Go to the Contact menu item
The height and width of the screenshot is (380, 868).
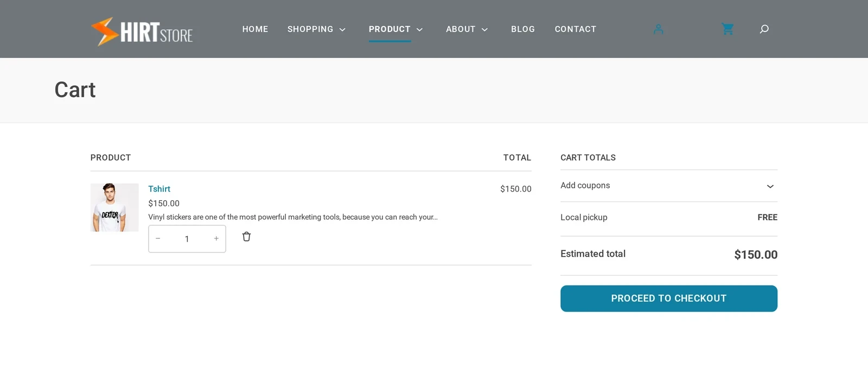576,29
